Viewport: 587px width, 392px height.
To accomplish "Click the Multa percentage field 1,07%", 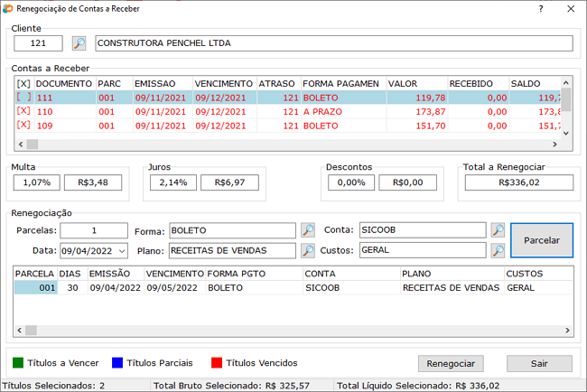I will [37, 182].
